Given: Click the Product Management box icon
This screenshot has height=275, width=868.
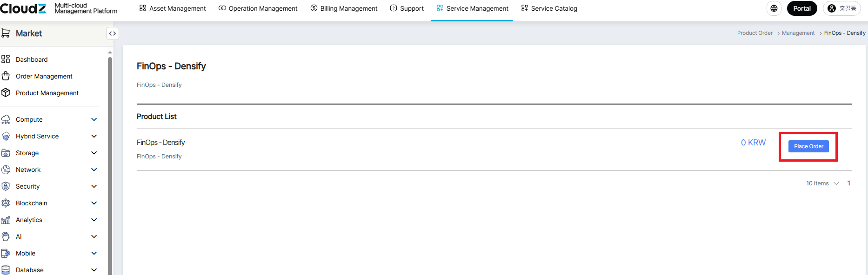Looking at the screenshot, I should 6,92.
